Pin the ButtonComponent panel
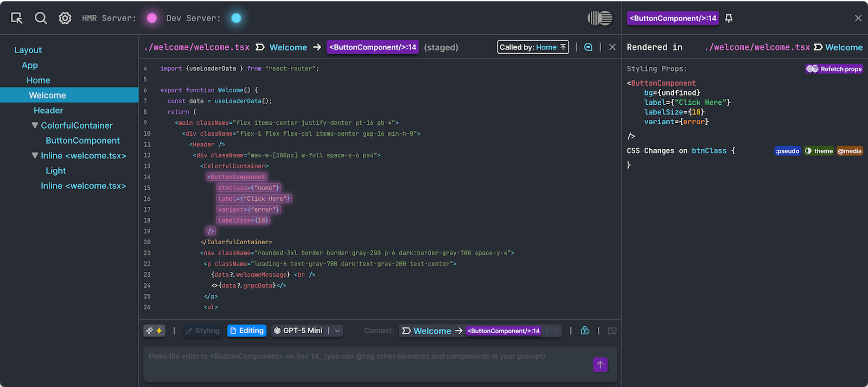Viewport: 868px width, 387px height. [x=729, y=18]
